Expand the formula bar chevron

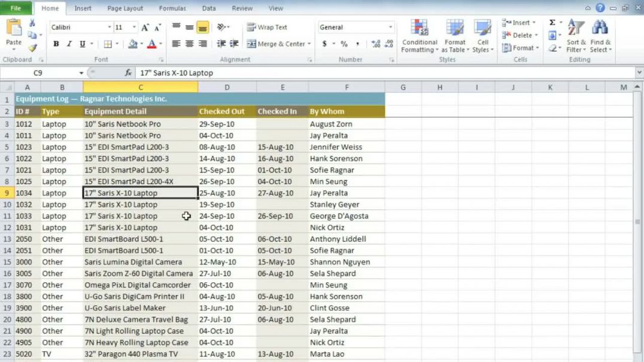pyautogui.click(x=639, y=73)
